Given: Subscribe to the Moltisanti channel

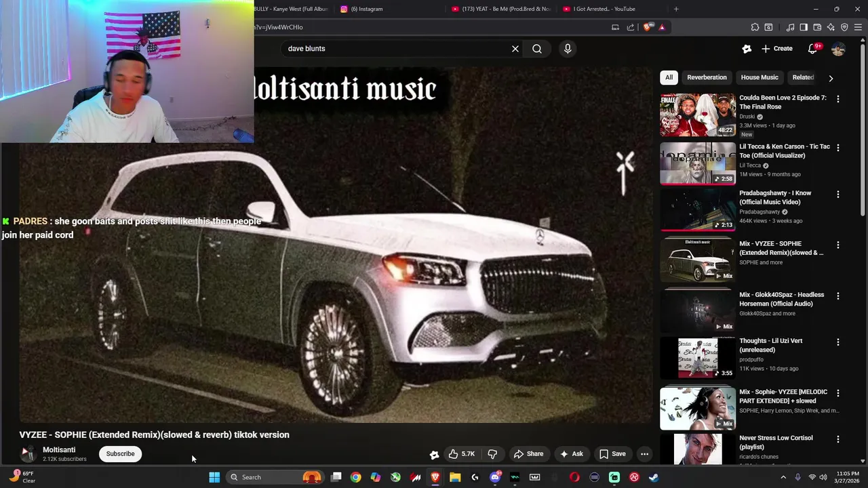Looking at the screenshot, I should pos(120,453).
